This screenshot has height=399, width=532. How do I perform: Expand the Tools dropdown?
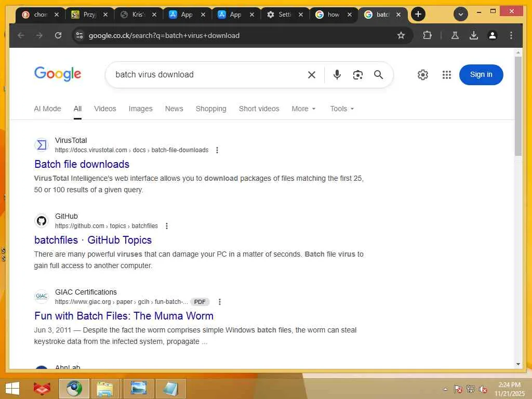coord(342,109)
